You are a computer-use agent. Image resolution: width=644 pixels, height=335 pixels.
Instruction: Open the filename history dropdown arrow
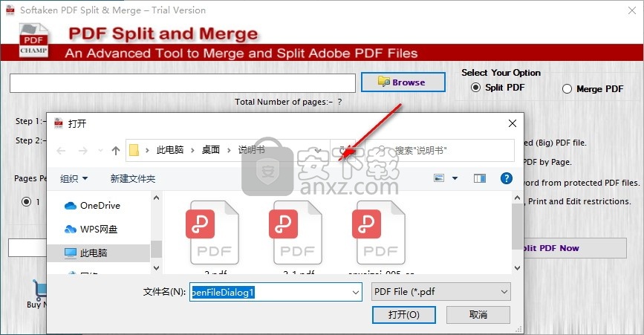pos(356,293)
